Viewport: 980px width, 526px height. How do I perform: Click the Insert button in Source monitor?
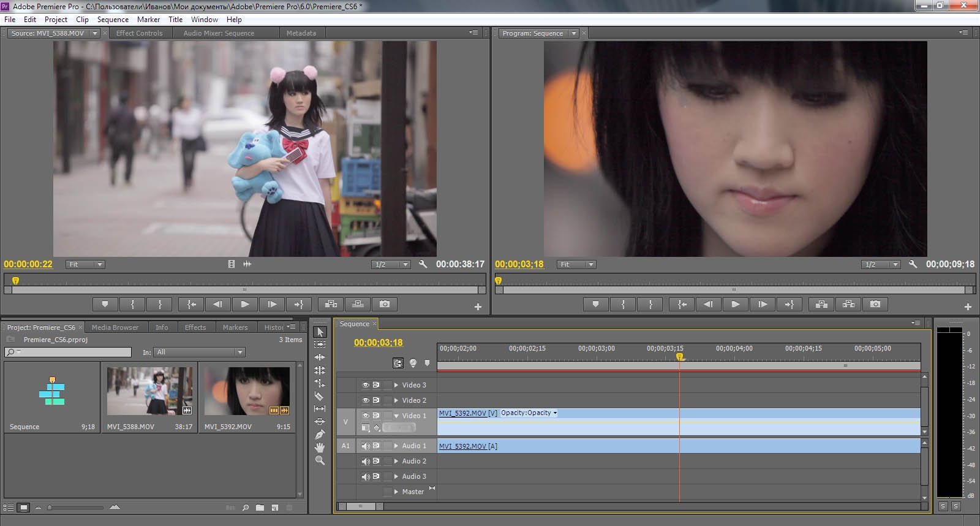331,304
